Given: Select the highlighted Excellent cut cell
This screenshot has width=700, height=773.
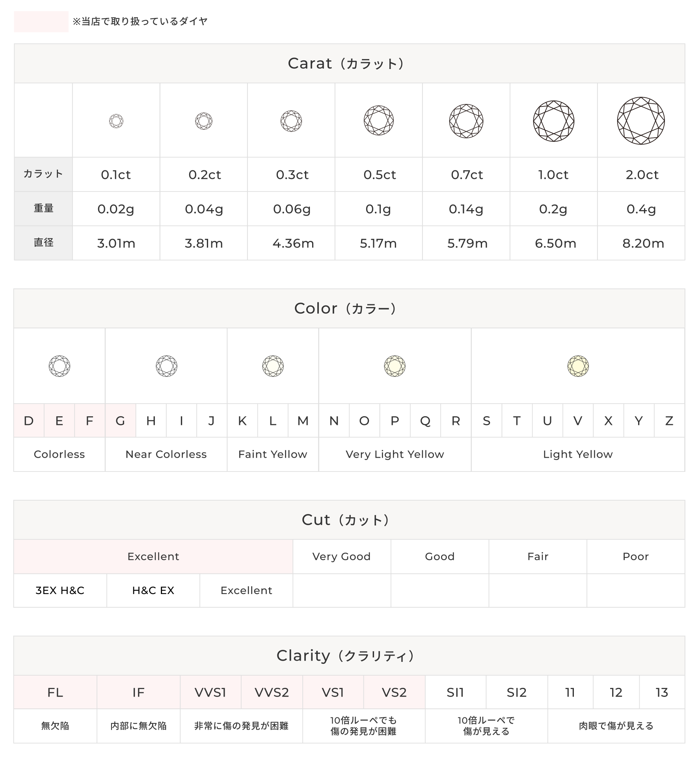Looking at the screenshot, I should [153, 557].
